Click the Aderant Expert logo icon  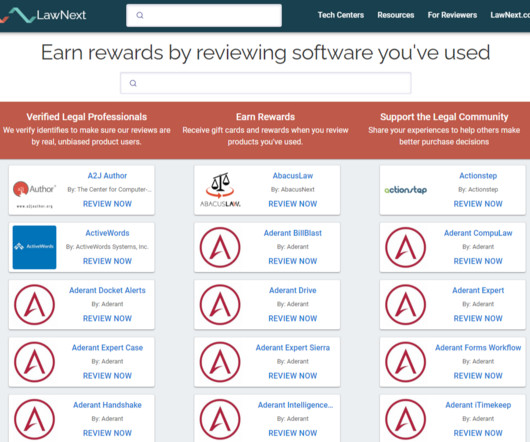point(406,304)
